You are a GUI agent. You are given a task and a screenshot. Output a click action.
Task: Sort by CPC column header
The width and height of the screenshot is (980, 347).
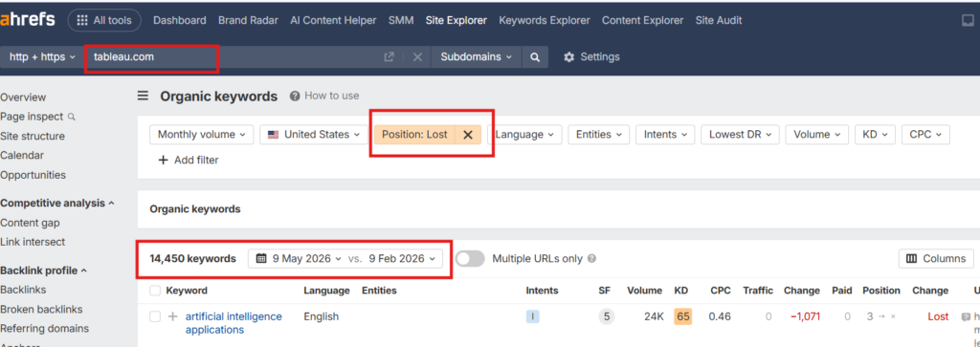[x=721, y=291]
